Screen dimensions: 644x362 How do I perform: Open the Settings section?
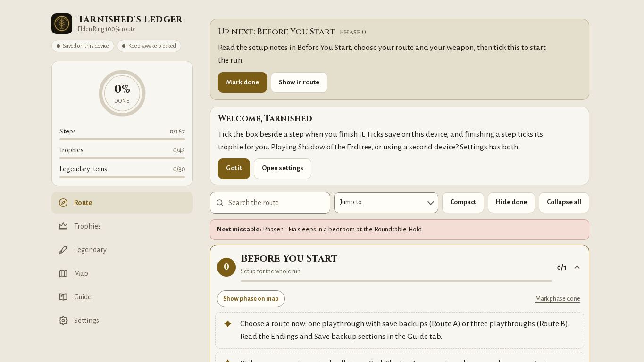coord(122,321)
